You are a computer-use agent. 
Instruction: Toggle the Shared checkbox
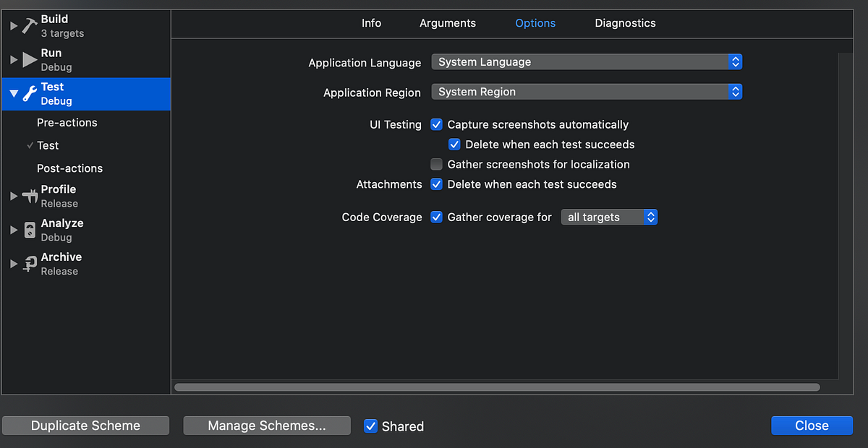pos(370,426)
